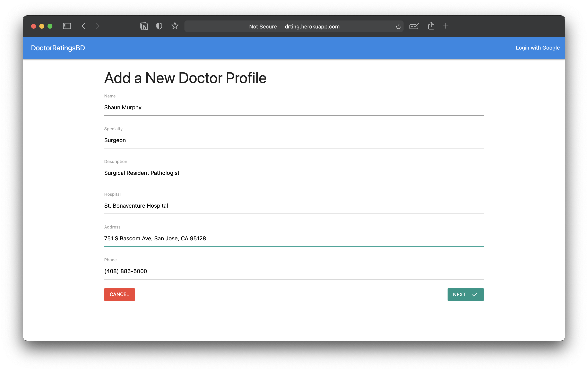Go back with the browser back arrow
Screen dimensions: 588x371
(x=84, y=26)
